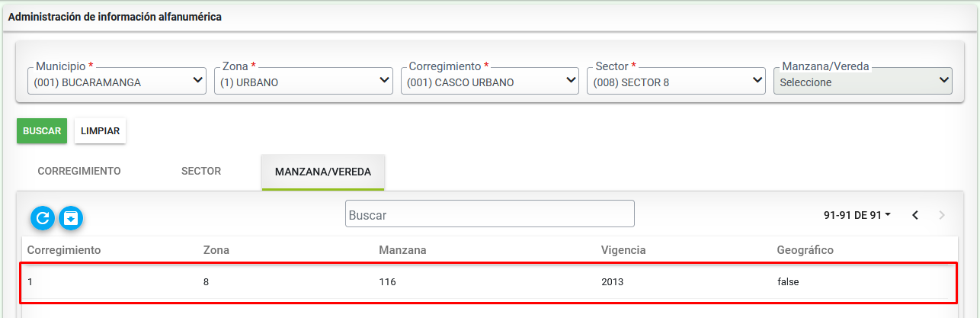The image size is (980, 318).
Task: Sort by the Corregimiento column header
Action: click(x=64, y=250)
